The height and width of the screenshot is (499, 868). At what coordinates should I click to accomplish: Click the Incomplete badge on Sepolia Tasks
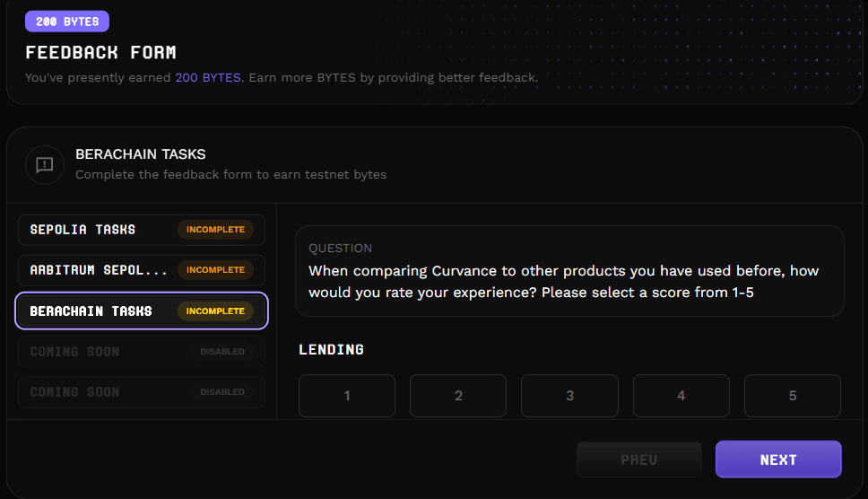point(215,230)
